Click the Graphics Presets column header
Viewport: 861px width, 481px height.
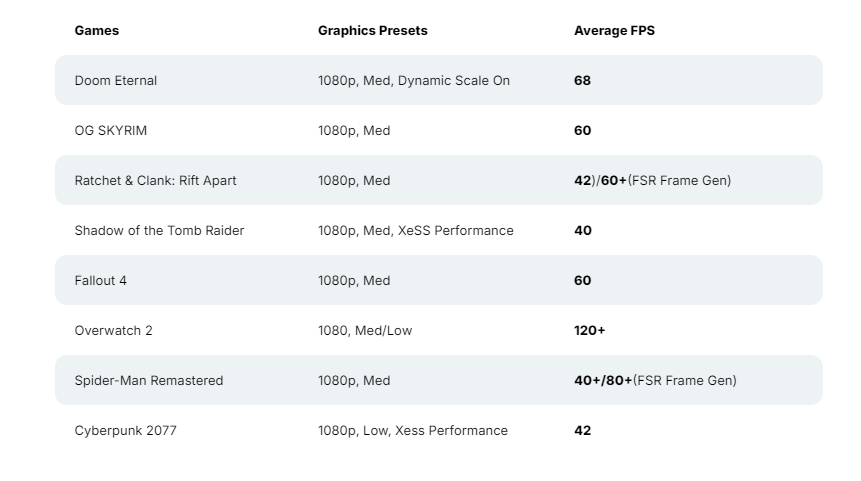coord(372,30)
